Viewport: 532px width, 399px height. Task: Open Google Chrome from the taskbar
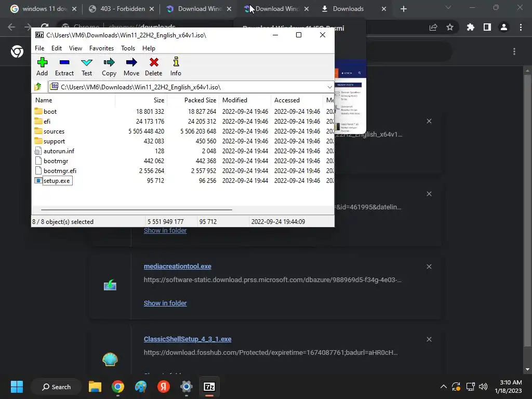(118, 387)
